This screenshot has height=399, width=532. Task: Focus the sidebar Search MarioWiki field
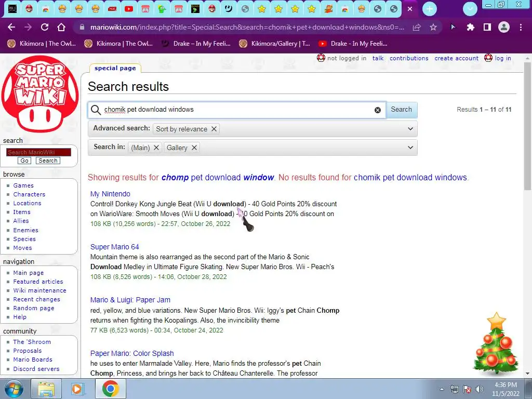38,152
